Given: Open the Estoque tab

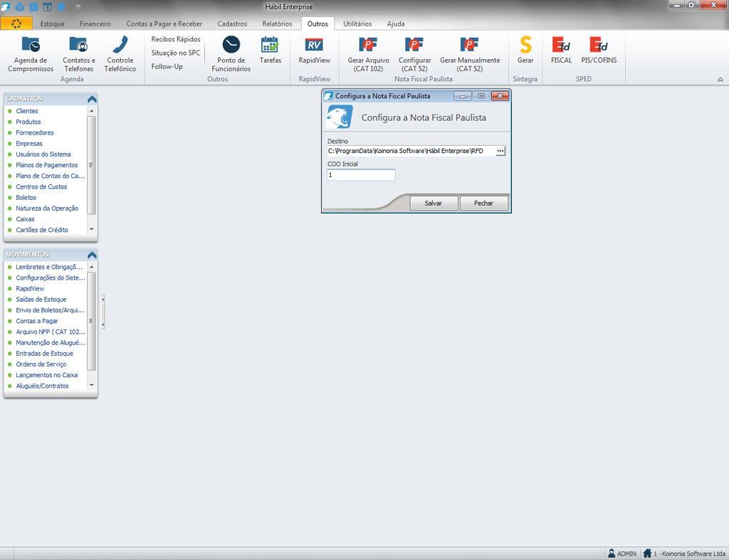Looking at the screenshot, I should coord(52,23).
